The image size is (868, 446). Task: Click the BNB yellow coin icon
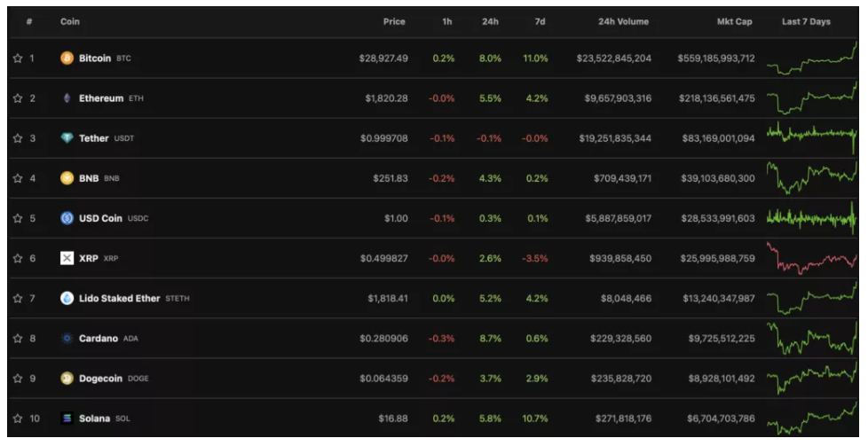[67, 178]
